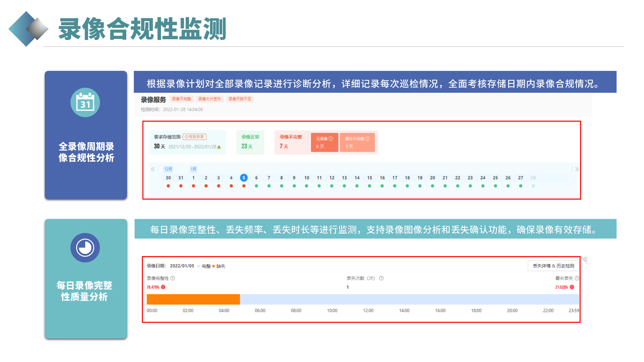The height and width of the screenshot is (362, 644).
Task: Click the help icon next to 部分不完整
Action: click(x=368, y=139)
